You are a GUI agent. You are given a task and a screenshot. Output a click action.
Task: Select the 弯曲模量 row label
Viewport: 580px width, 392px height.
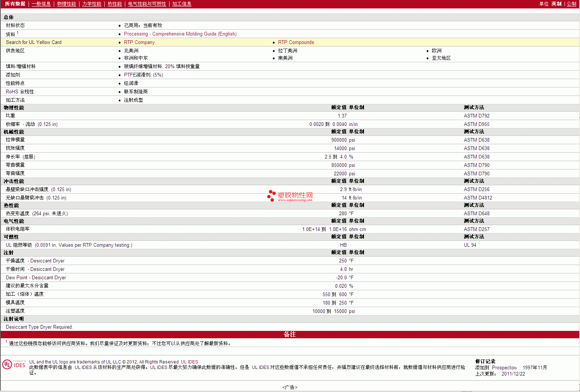pos(15,165)
